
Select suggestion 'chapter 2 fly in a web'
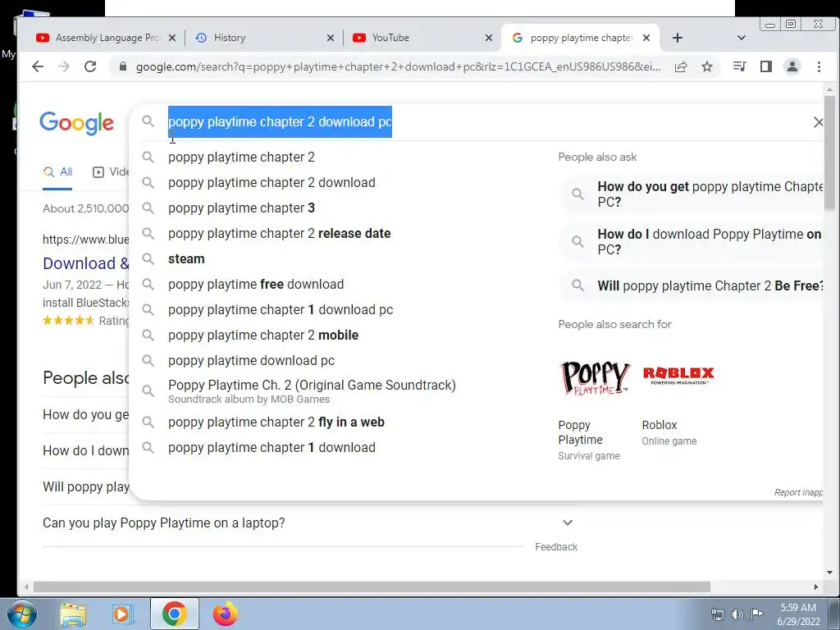[x=276, y=422]
